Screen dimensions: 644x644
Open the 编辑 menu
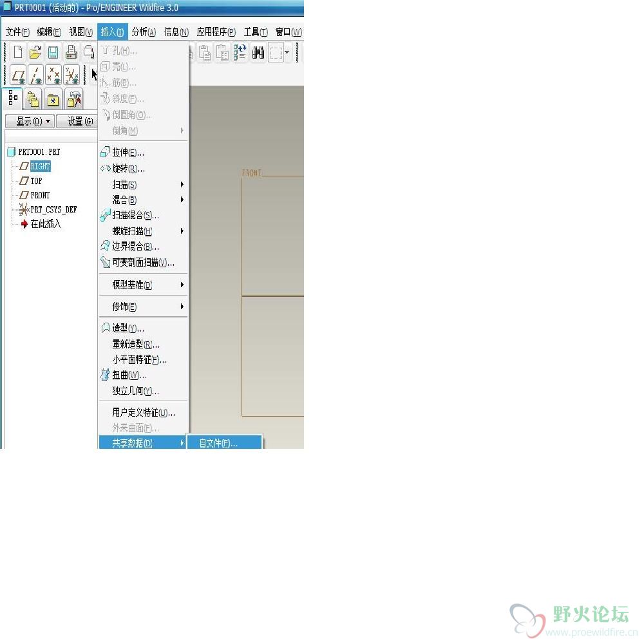49,32
